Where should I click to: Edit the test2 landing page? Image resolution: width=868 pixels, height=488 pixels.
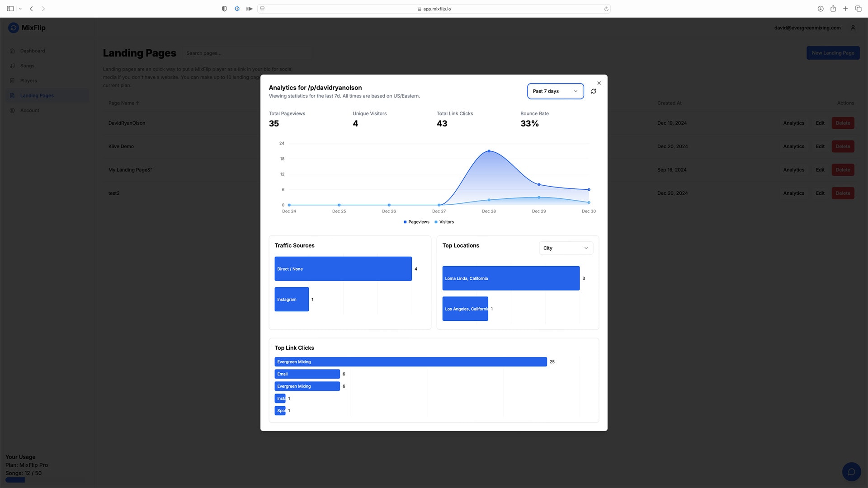(820, 193)
